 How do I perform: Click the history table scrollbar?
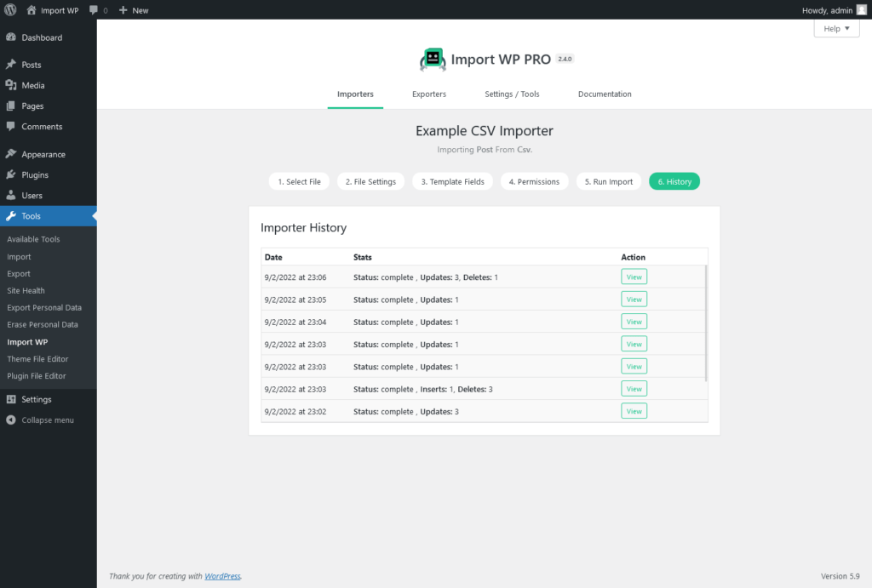coord(706,323)
